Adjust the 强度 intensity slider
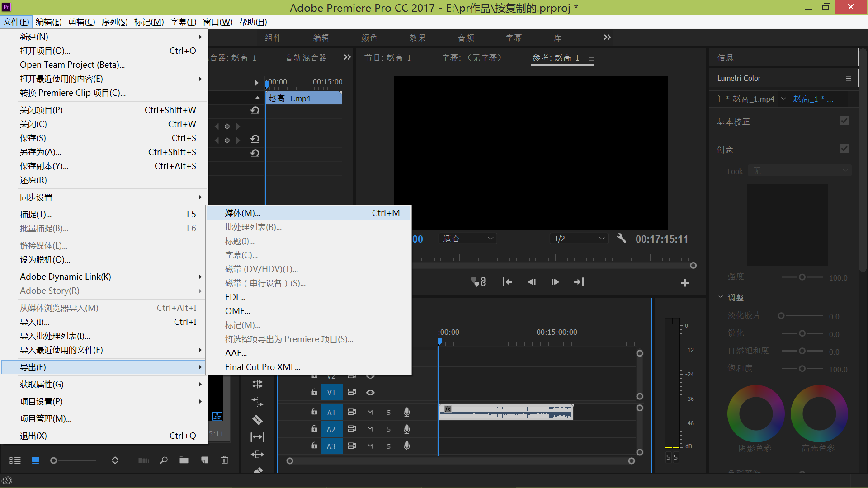Image resolution: width=868 pixels, height=488 pixels. (x=802, y=277)
